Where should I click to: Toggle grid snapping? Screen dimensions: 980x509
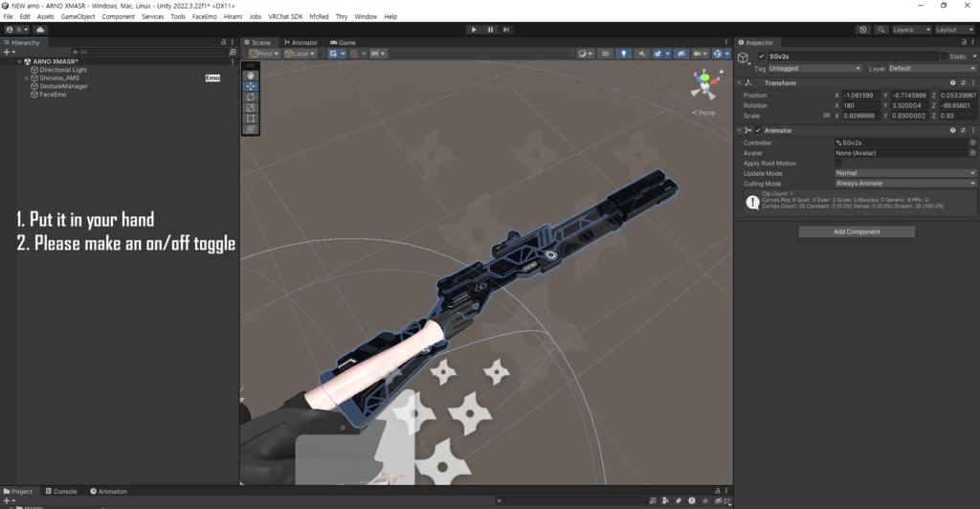coord(354,54)
